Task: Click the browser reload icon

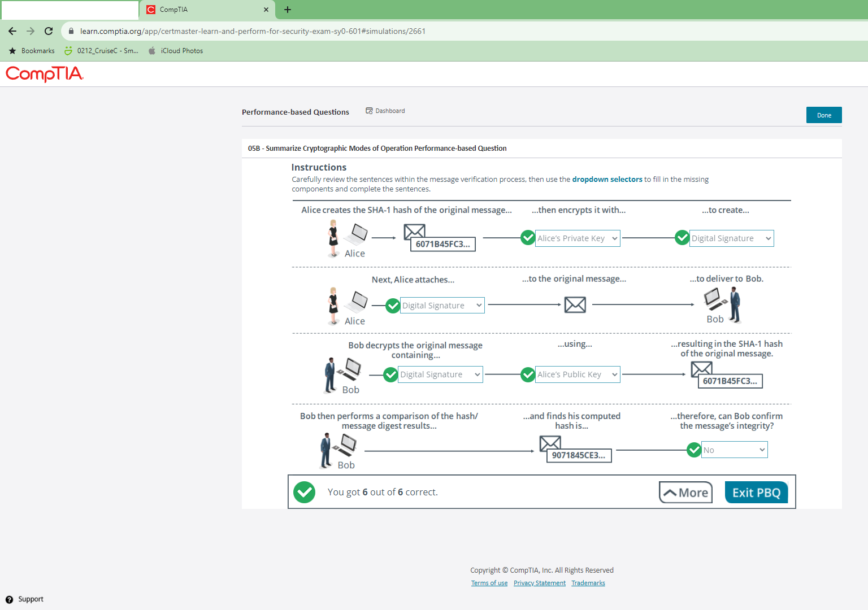Action: point(49,31)
